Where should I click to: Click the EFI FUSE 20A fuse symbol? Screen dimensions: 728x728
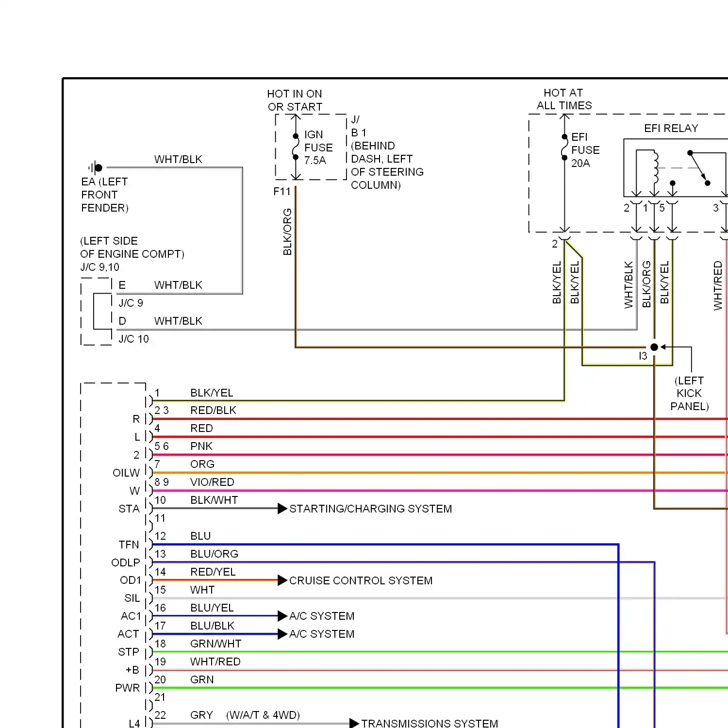[564, 147]
